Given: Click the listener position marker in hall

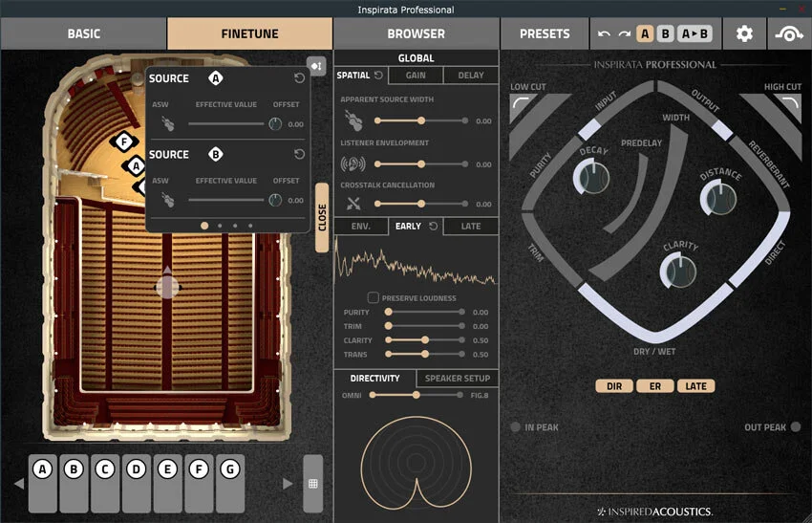Looking at the screenshot, I should 167,286.
